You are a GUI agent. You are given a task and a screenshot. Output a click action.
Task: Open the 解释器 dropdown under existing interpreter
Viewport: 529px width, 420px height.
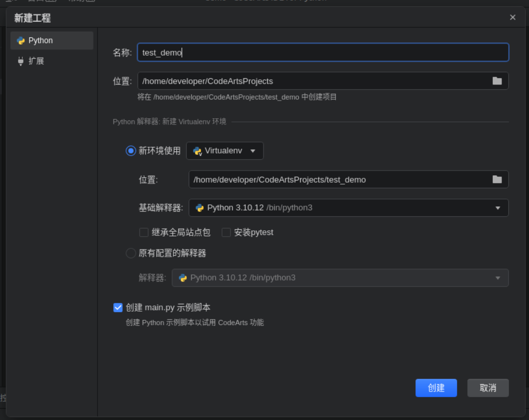(340, 277)
